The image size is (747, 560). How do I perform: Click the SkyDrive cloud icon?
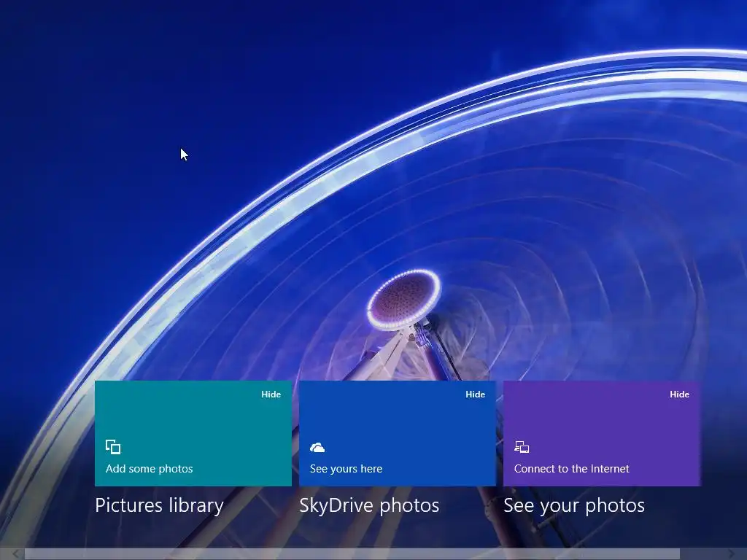click(x=317, y=448)
